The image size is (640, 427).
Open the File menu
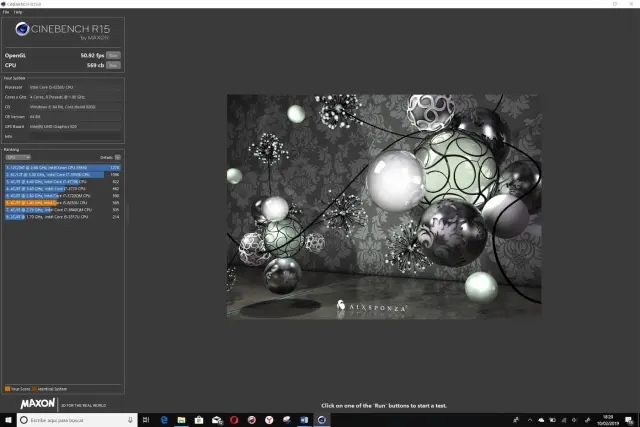coord(5,12)
